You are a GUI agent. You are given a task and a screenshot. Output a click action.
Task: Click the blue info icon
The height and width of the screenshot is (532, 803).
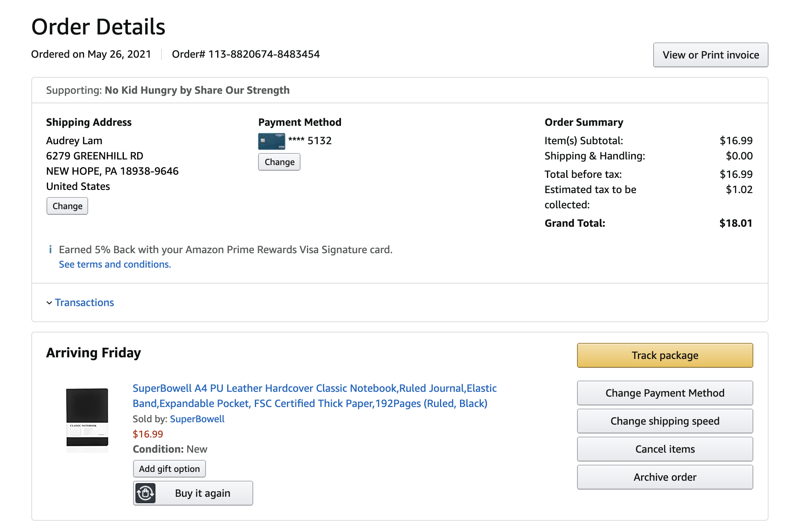pyautogui.click(x=50, y=250)
